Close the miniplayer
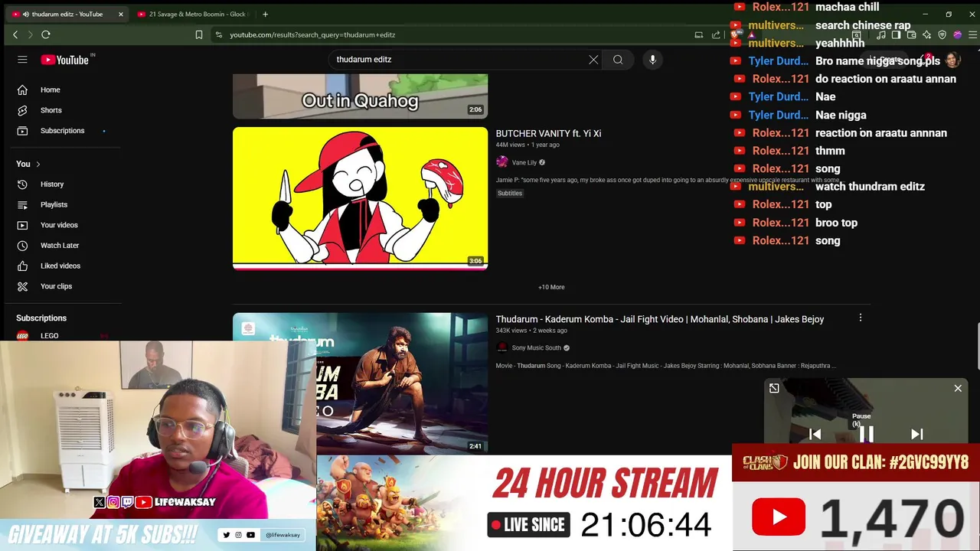This screenshot has width=980, height=551. 958,388
